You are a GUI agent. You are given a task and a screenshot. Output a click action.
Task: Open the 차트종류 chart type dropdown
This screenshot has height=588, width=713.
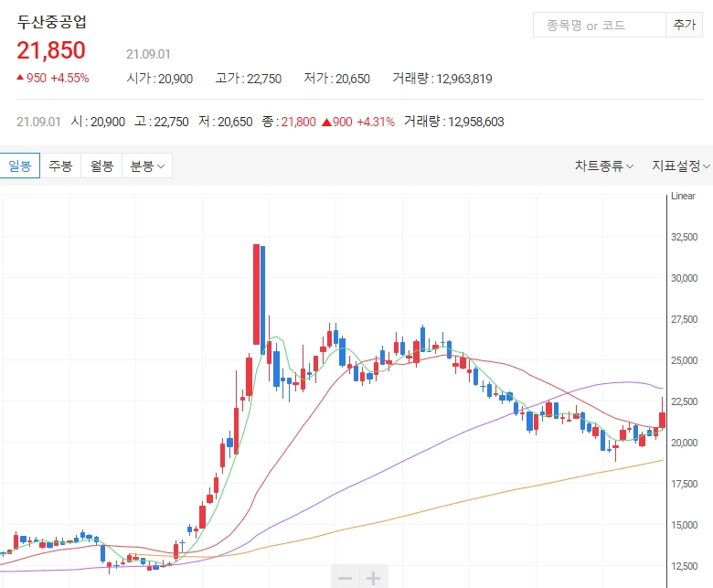604,166
